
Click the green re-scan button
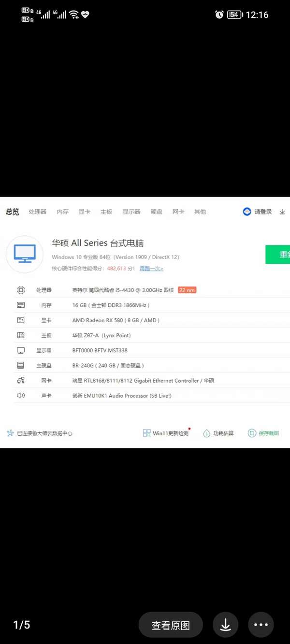pos(277,255)
